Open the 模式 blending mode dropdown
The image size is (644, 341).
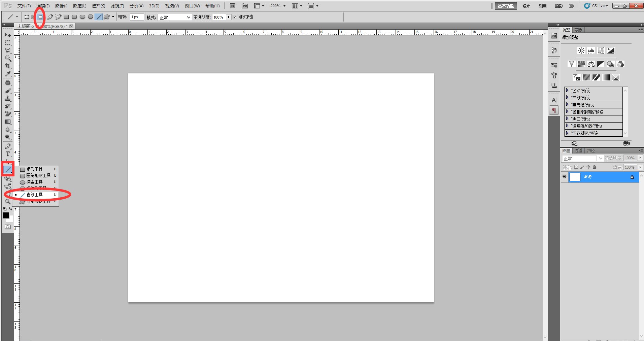175,17
